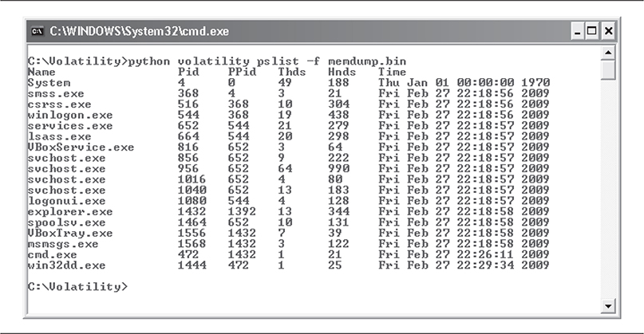Click svchost.exe with Pid 1040
Image resolution: width=644 pixels, height=334 pixels.
click(x=66, y=190)
